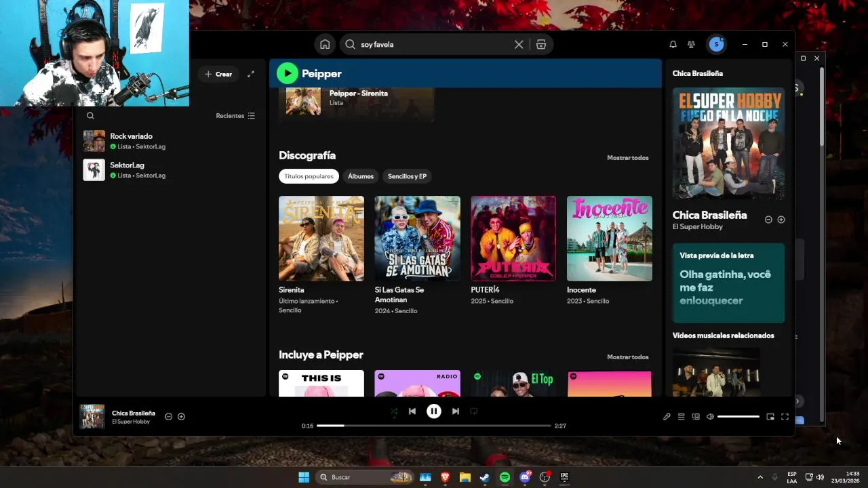Click minus icon in the right panel

coord(768,220)
